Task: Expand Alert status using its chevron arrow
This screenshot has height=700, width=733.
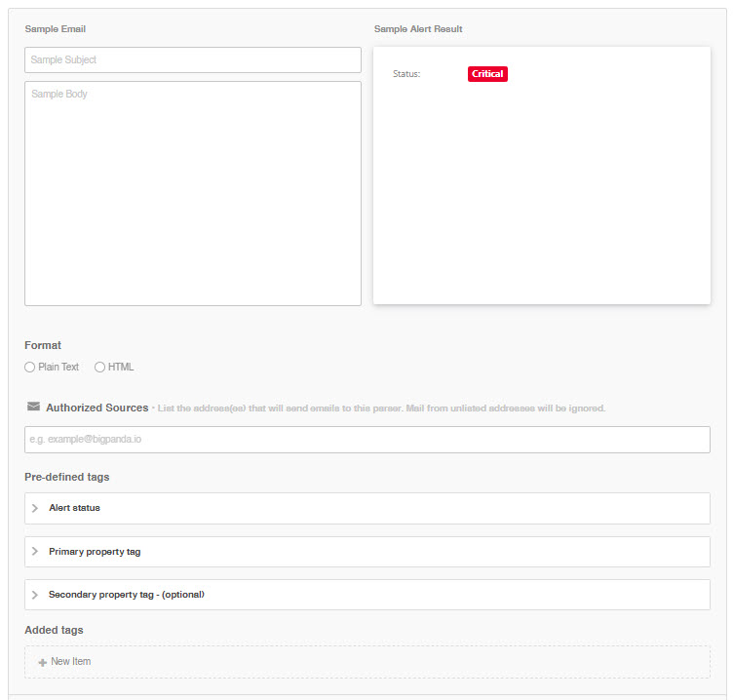Action: [35, 508]
